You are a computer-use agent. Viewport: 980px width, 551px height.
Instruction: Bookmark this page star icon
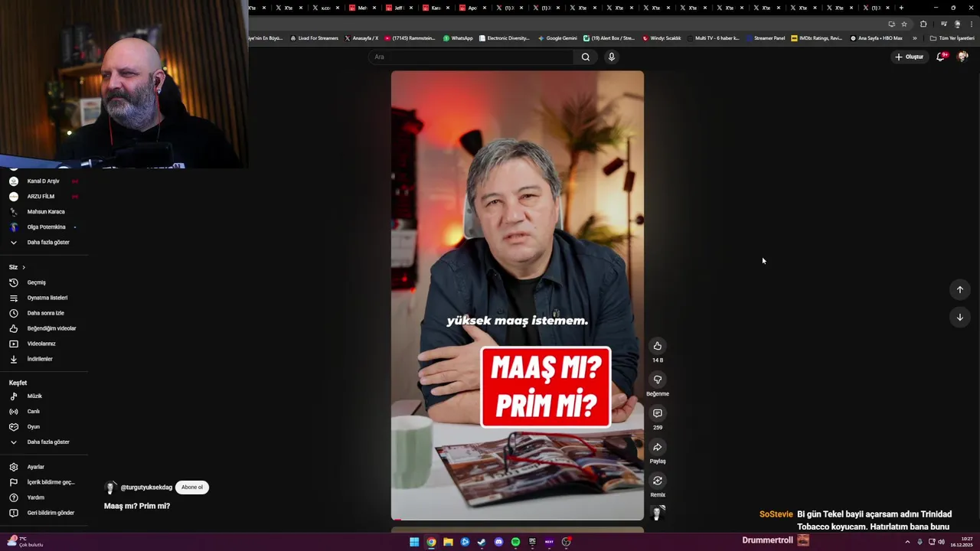903,24
